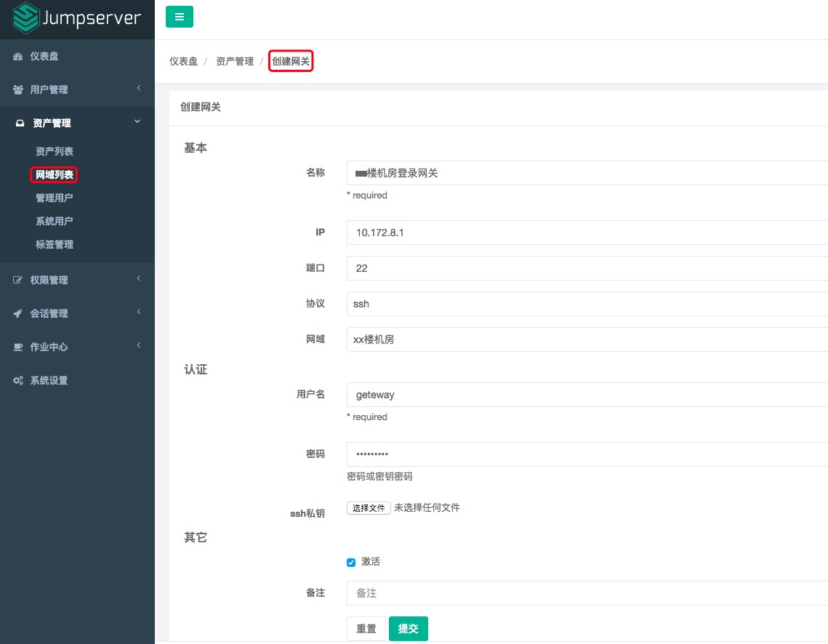The image size is (828, 644).
Task: Focus the 端口 field showing 22
Action: [x=587, y=268]
